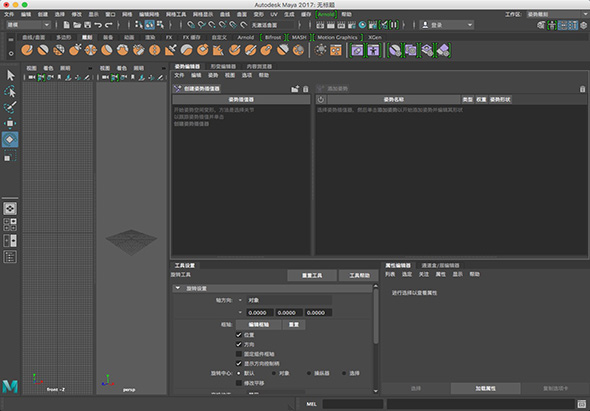Click the four-view layout icon in toolbox

[10, 224]
